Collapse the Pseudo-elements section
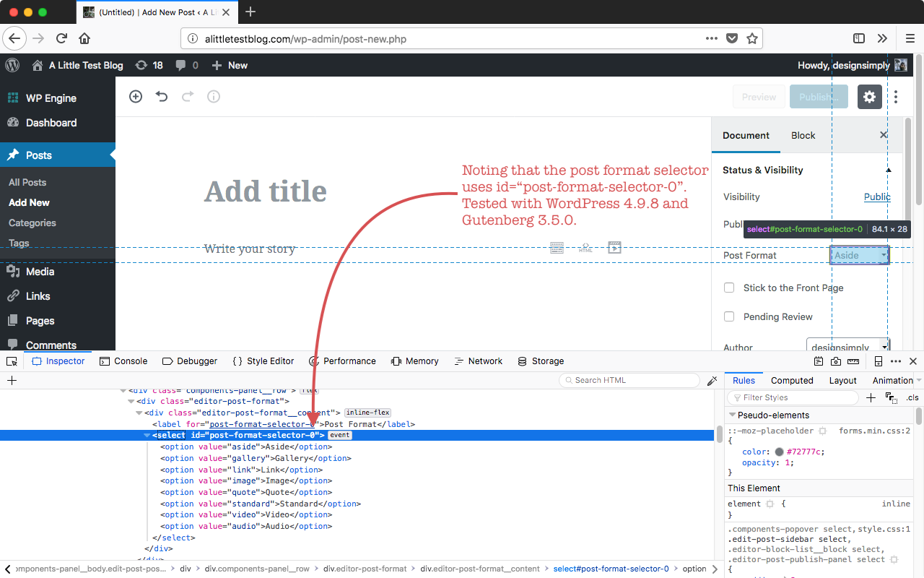 (732, 415)
